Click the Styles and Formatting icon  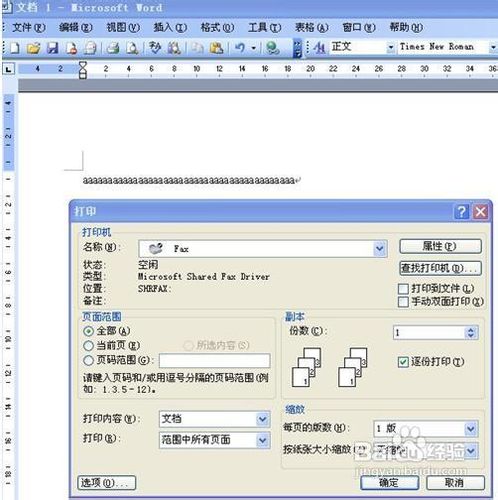point(320,48)
